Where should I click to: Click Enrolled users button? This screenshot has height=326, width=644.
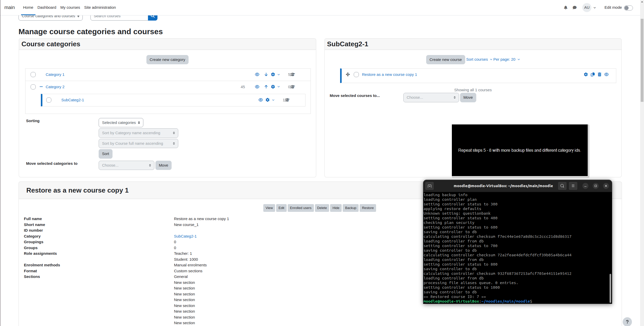point(301,208)
